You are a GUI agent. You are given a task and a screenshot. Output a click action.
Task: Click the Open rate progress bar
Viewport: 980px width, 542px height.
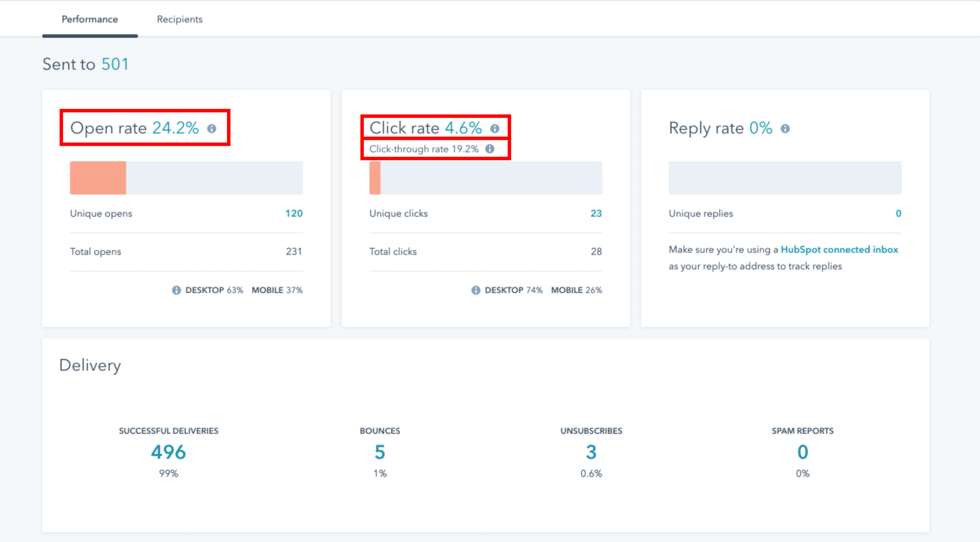coord(186,178)
